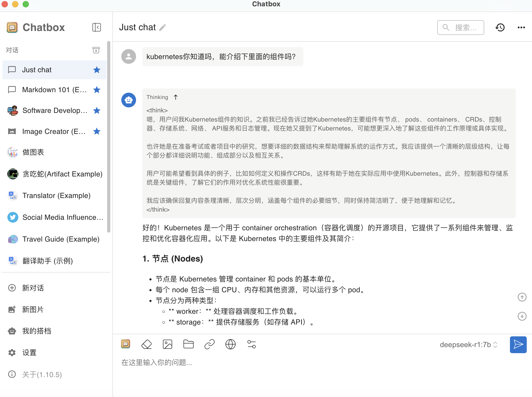Open Translator (Example) conversation
The image size is (532, 397).
coord(56,196)
